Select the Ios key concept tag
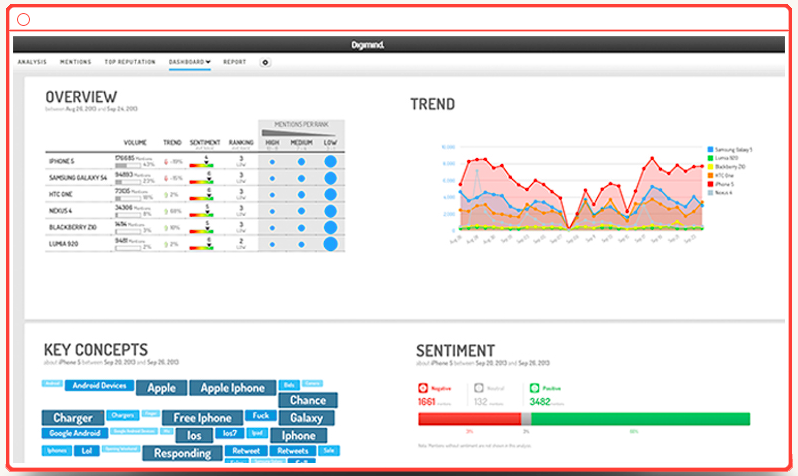The image size is (798, 476). click(194, 435)
